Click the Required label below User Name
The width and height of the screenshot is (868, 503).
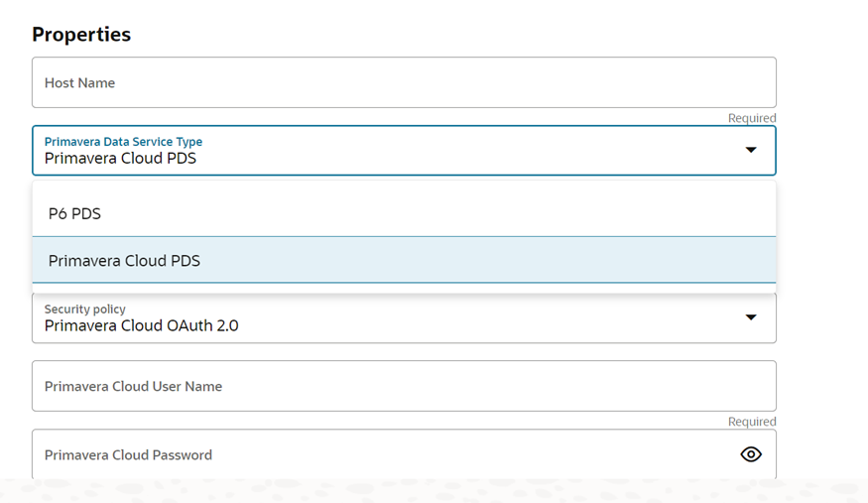click(x=752, y=422)
